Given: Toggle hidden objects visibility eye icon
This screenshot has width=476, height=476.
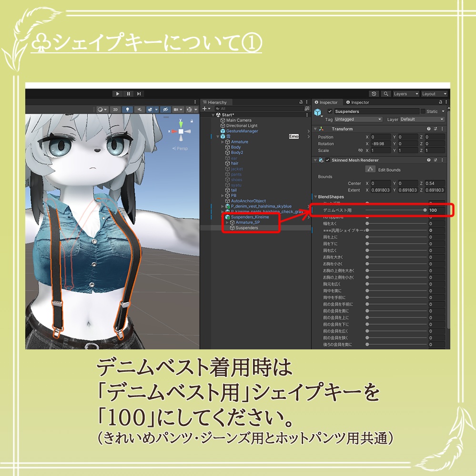Looking at the screenshot, I should point(165,109).
